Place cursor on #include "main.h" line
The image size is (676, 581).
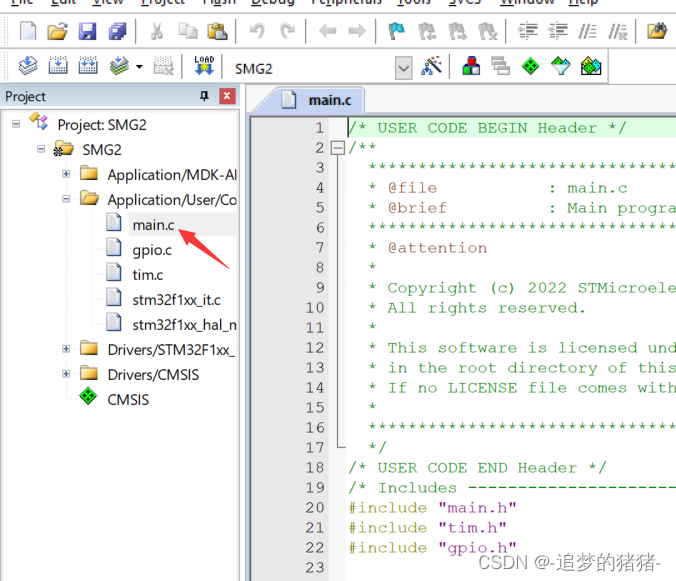(432, 508)
